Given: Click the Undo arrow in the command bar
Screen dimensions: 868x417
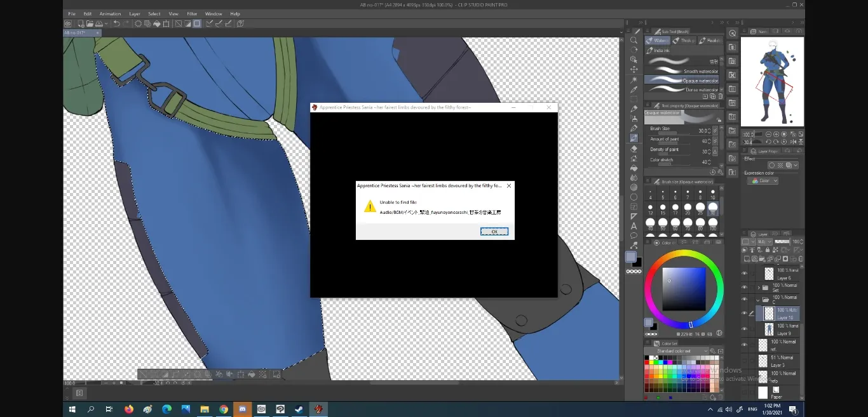Looking at the screenshot, I should click(x=117, y=23).
